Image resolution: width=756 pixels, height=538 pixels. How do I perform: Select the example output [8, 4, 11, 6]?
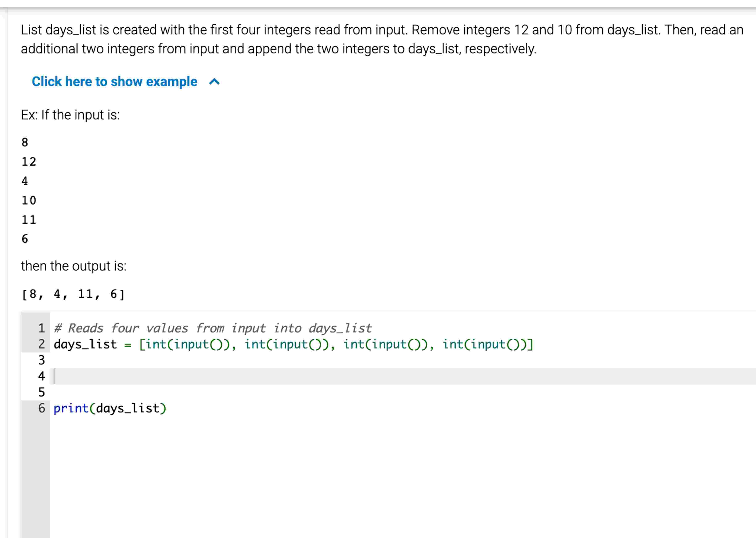(73, 293)
